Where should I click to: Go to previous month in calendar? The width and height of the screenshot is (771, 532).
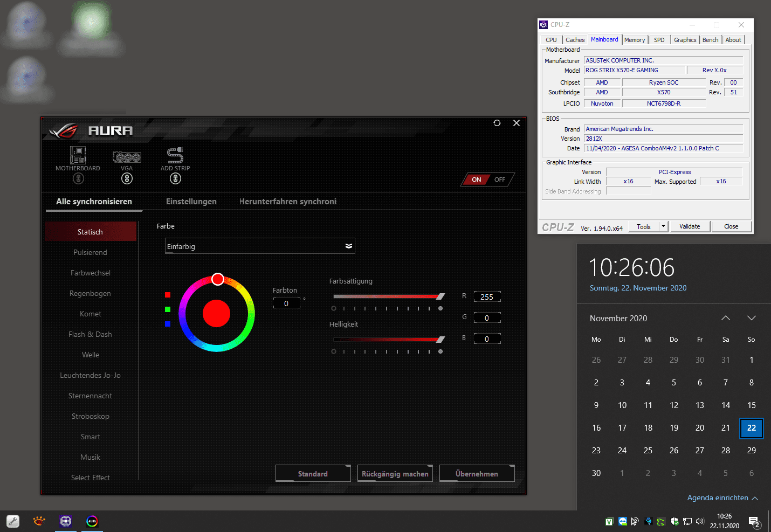[x=726, y=318]
